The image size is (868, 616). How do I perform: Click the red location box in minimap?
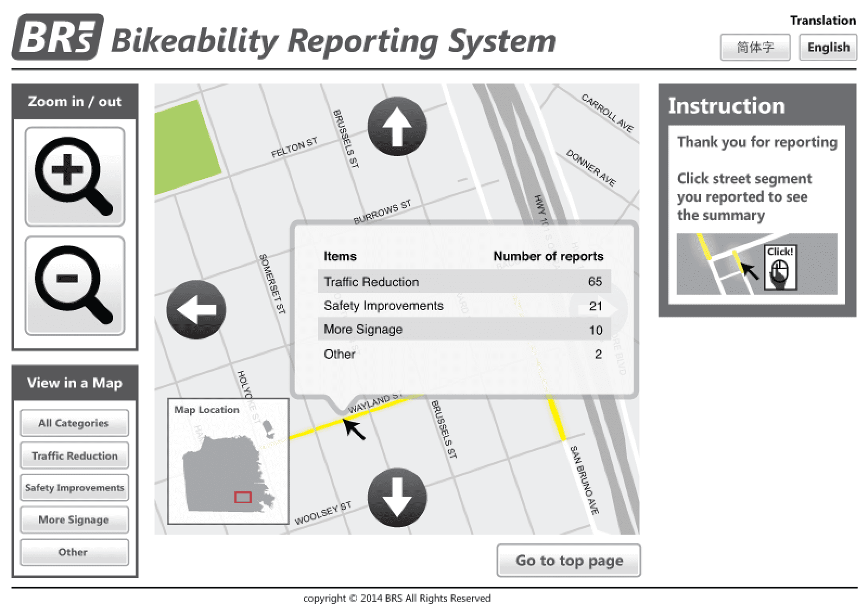(x=242, y=497)
